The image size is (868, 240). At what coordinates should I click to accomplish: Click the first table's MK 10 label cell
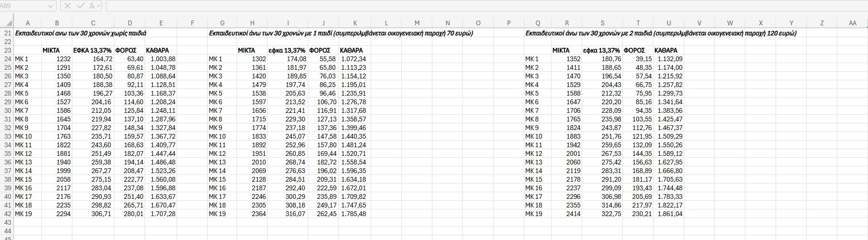(x=27, y=136)
